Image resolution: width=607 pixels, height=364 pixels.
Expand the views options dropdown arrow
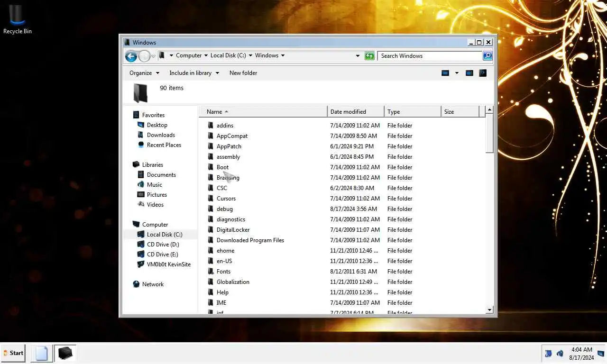coord(457,73)
